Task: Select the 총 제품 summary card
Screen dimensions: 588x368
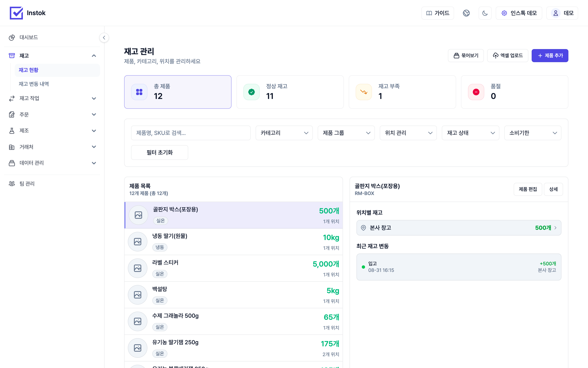Action: pyautogui.click(x=178, y=92)
